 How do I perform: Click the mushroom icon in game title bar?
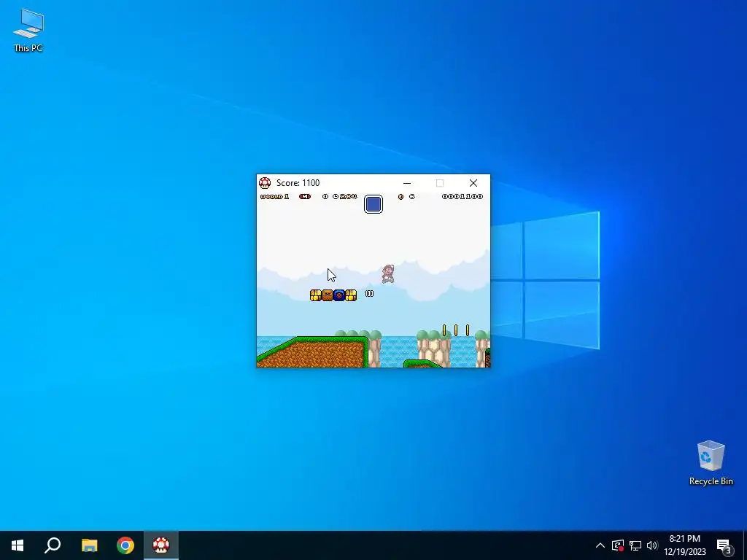pyautogui.click(x=265, y=183)
